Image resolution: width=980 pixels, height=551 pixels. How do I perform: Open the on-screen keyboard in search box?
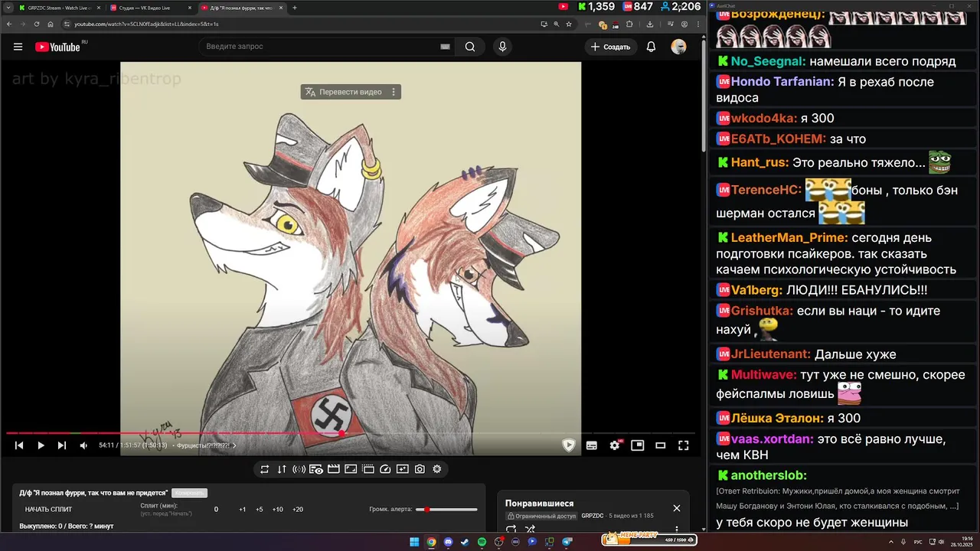tap(446, 47)
